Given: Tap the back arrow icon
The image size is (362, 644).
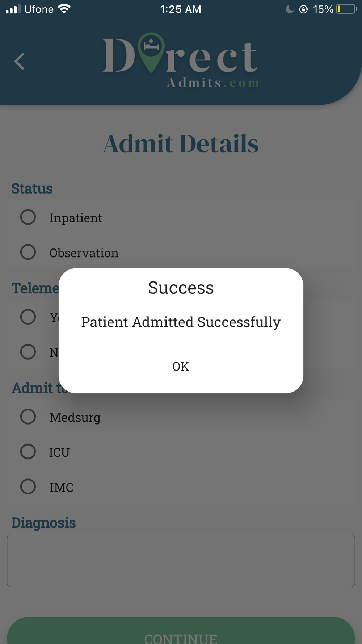Looking at the screenshot, I should tap(20, 61).
